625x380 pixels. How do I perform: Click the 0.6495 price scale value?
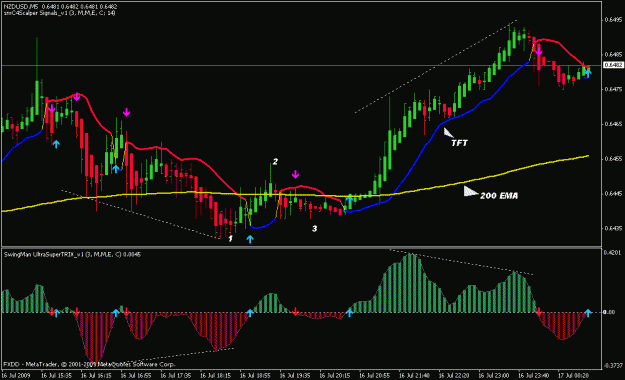point(613,20)
